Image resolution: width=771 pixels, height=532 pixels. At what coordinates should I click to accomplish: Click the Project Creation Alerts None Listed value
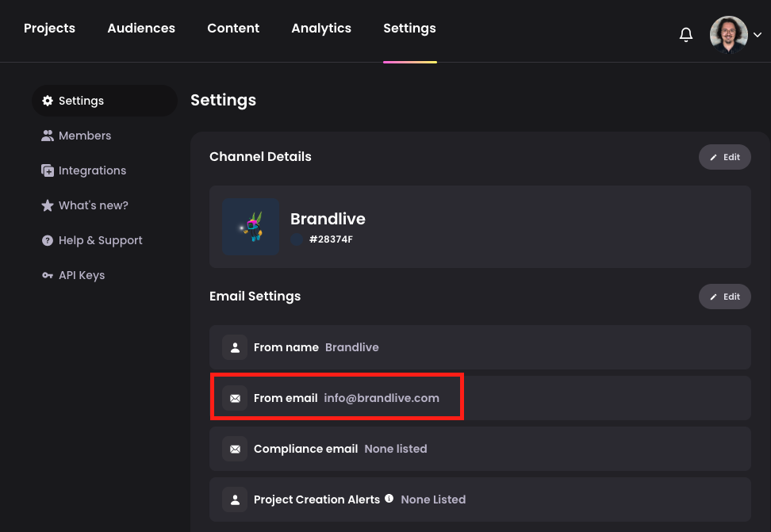click(x=433, y=499)
